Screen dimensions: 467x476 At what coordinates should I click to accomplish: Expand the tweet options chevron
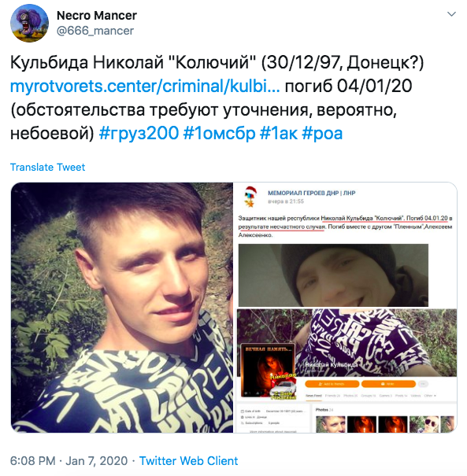[x=451, y=14]
